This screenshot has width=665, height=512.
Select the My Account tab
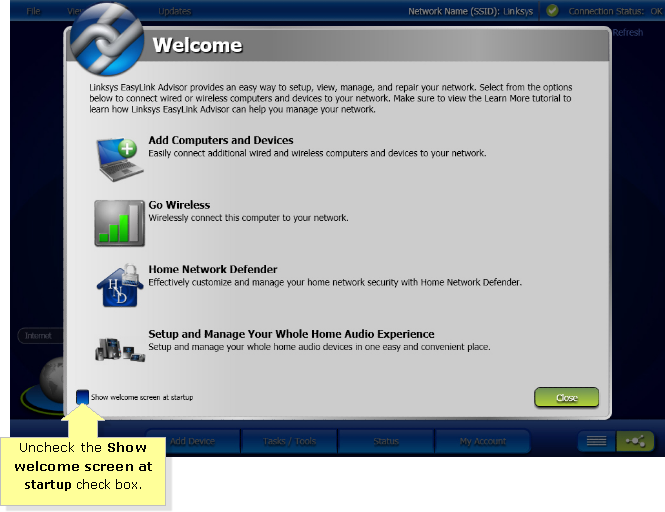point(483,441)
